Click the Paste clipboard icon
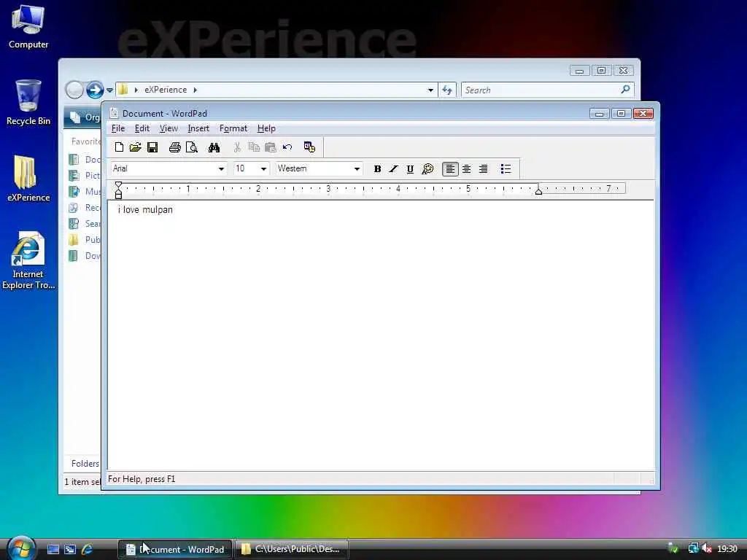 tap(271, 147)
